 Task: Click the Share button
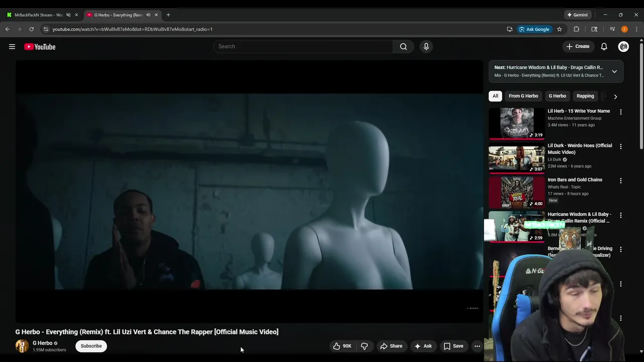[x=391, y=346]
